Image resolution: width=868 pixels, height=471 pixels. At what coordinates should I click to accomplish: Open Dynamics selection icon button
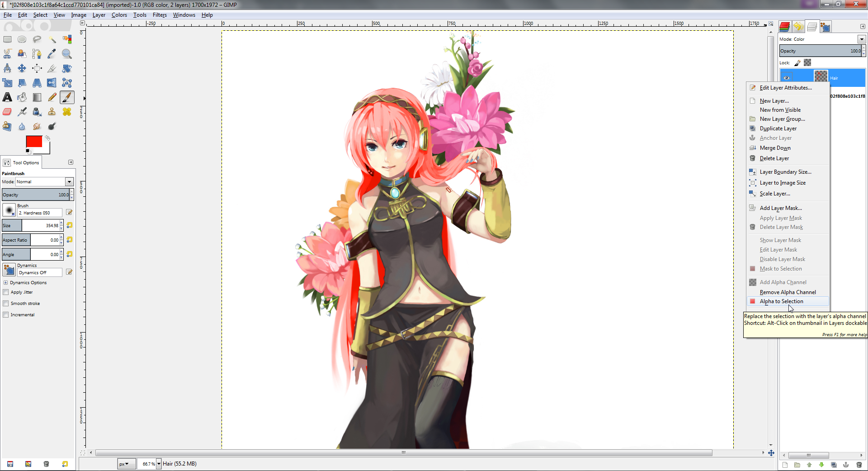click(x=9, y=270)
